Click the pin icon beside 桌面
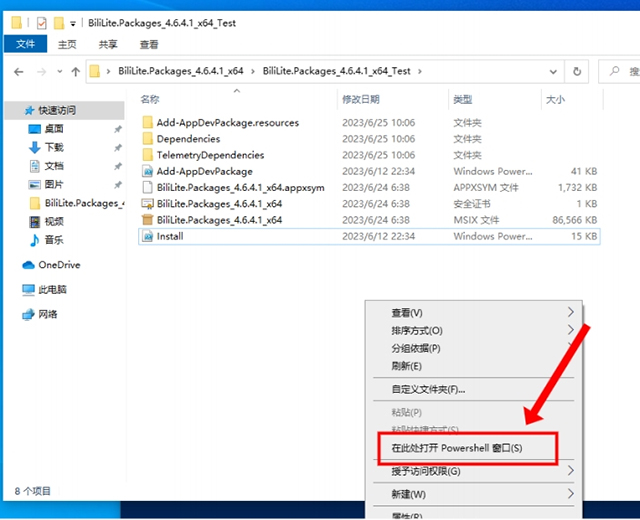The width and height of the screenshot is (640, 520). point(118,129)
